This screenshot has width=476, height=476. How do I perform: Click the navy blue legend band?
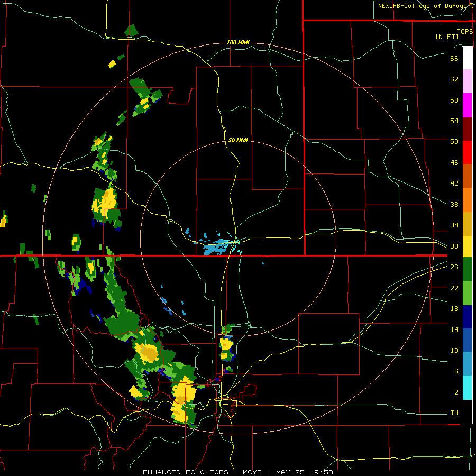tap(467, 317)
